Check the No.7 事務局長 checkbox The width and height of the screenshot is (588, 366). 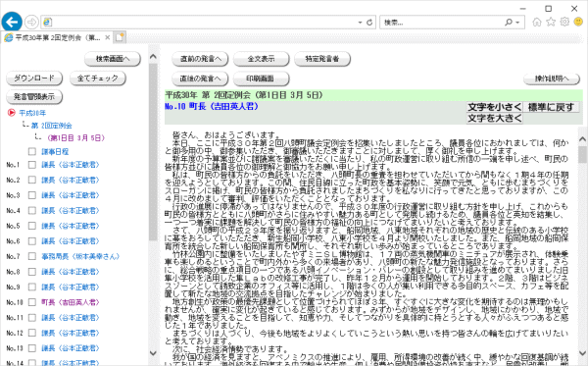(32, 257)
